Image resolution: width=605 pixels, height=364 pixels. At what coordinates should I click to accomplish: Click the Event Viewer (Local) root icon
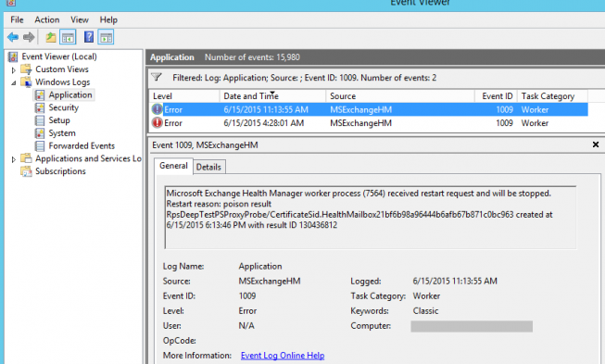[x=13, y=56]
